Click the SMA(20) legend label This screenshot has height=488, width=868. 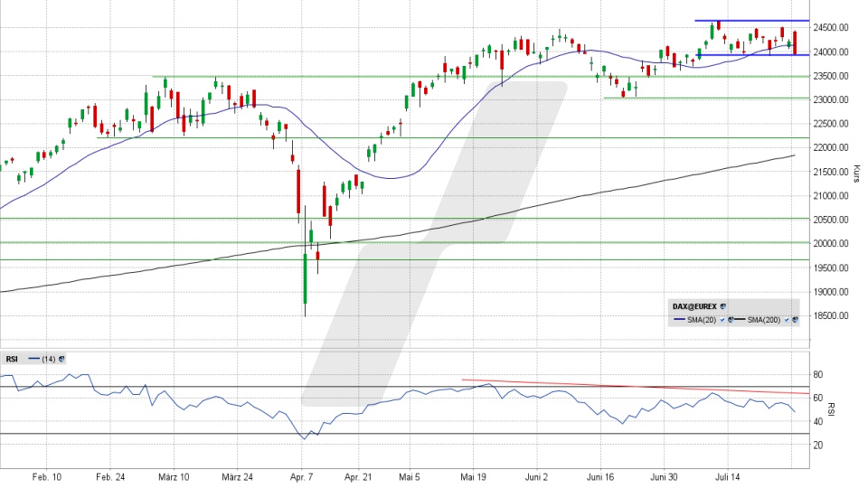pyautogui.click(x=702, y=320)
